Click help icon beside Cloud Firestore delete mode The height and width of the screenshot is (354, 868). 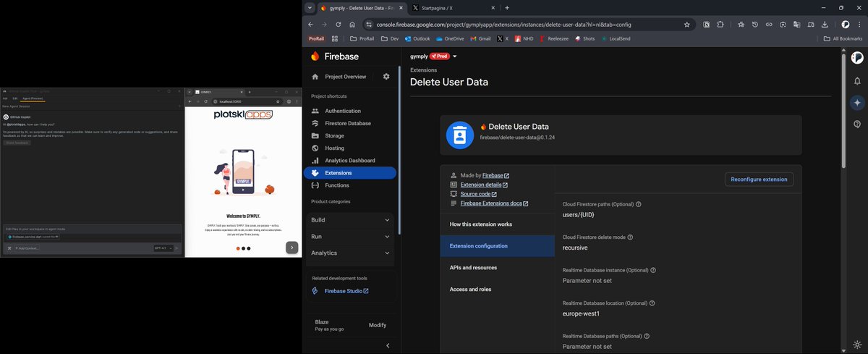click(630, 237)
